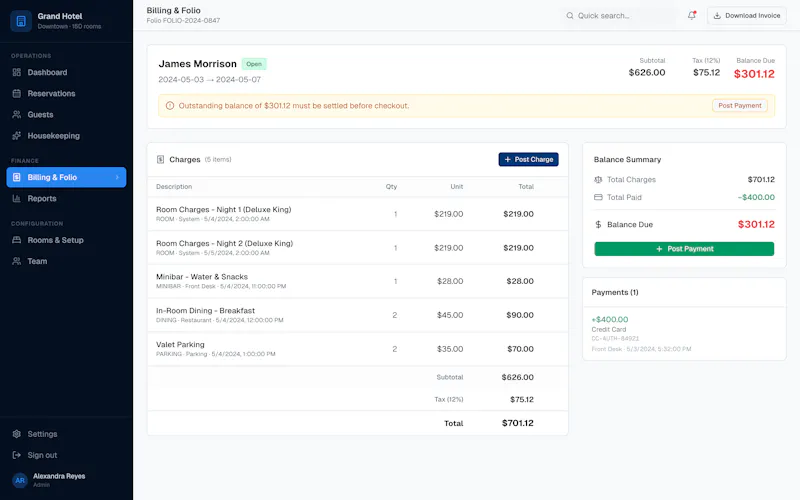Viewport: 800px width, 500px height.
Task: Go to Reservations
Action: pos(66,93)
